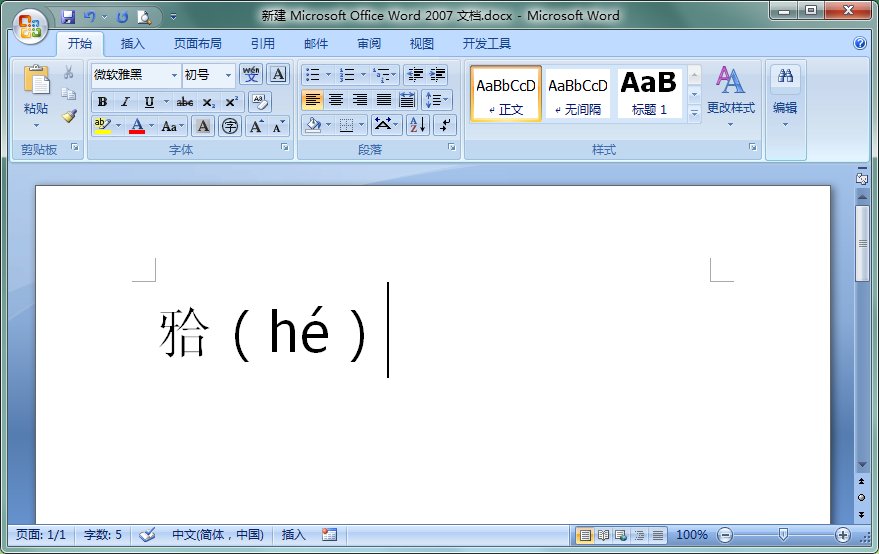The height and width of the screenshot is (554, 879).
Task: Redo the last action
Action: [x=122, y=17]
